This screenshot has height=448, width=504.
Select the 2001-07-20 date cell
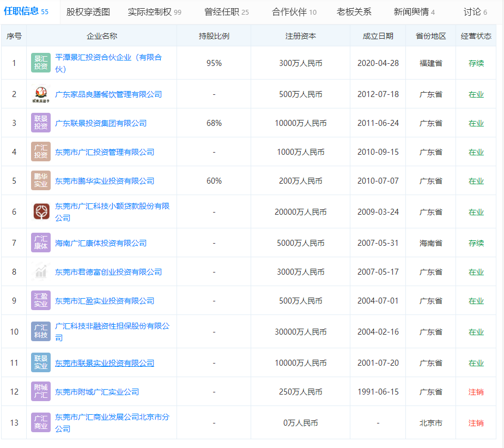point(378,363)
